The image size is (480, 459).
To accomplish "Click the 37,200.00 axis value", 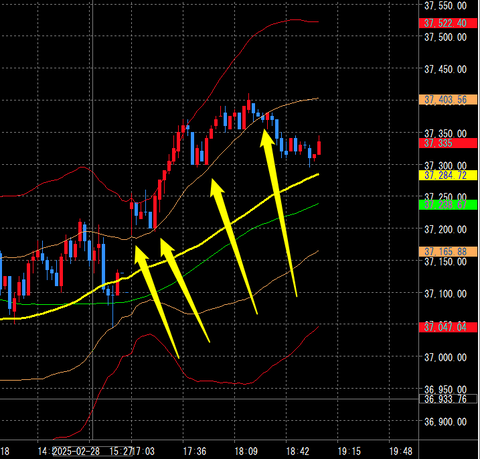I will coord(445,229).
